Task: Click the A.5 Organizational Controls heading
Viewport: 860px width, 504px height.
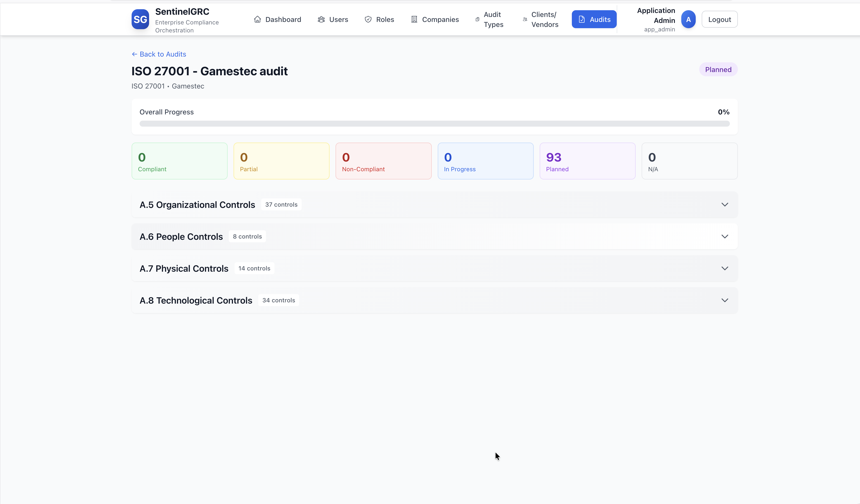Action: pyautogui.click(x=197, y=205)
